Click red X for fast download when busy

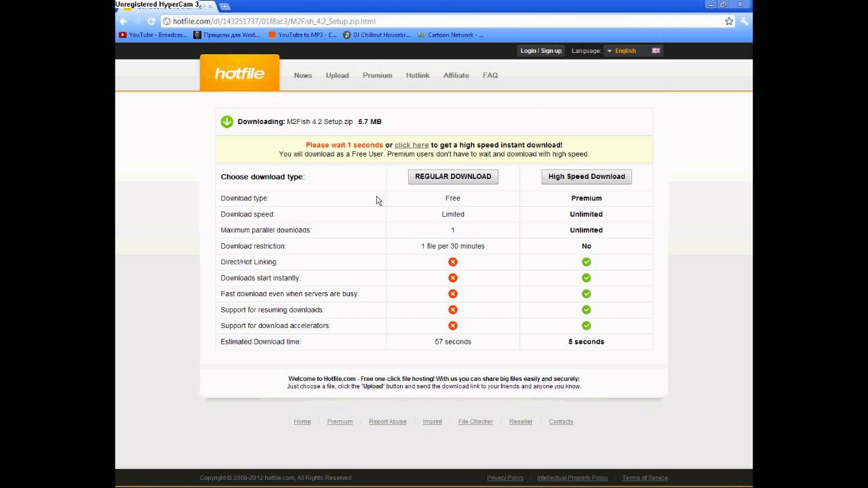pos(453,293)
